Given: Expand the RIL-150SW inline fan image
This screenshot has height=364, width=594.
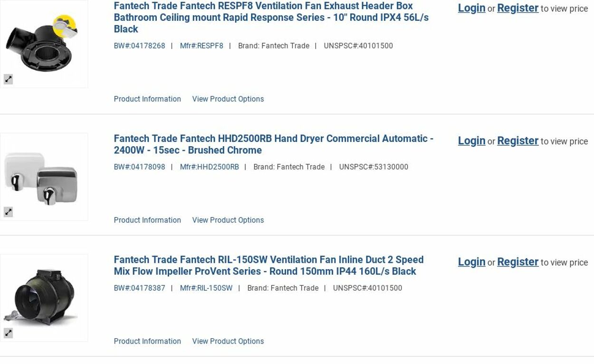Looking at the screenshot, I should coord(8,333).
